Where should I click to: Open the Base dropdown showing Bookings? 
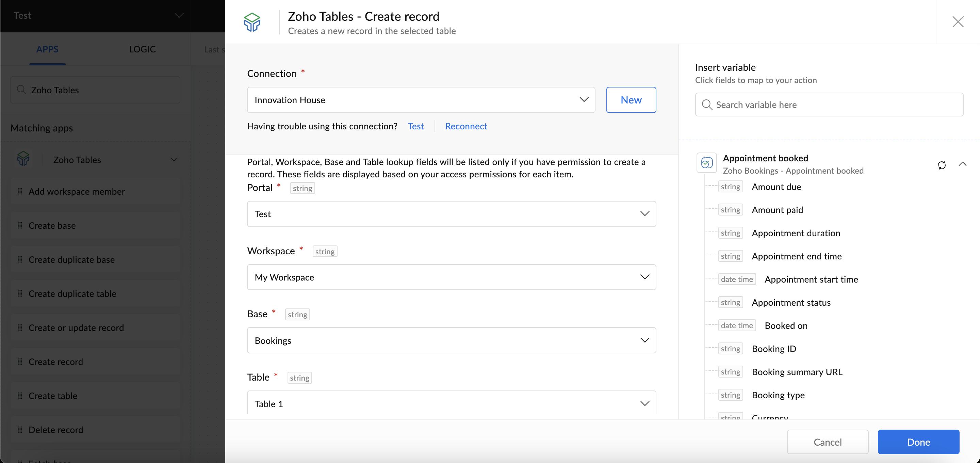tap(451, 340)
